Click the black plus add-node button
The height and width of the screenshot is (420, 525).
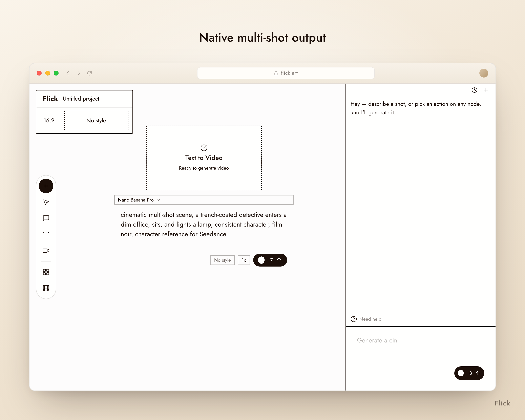point(46,186)
